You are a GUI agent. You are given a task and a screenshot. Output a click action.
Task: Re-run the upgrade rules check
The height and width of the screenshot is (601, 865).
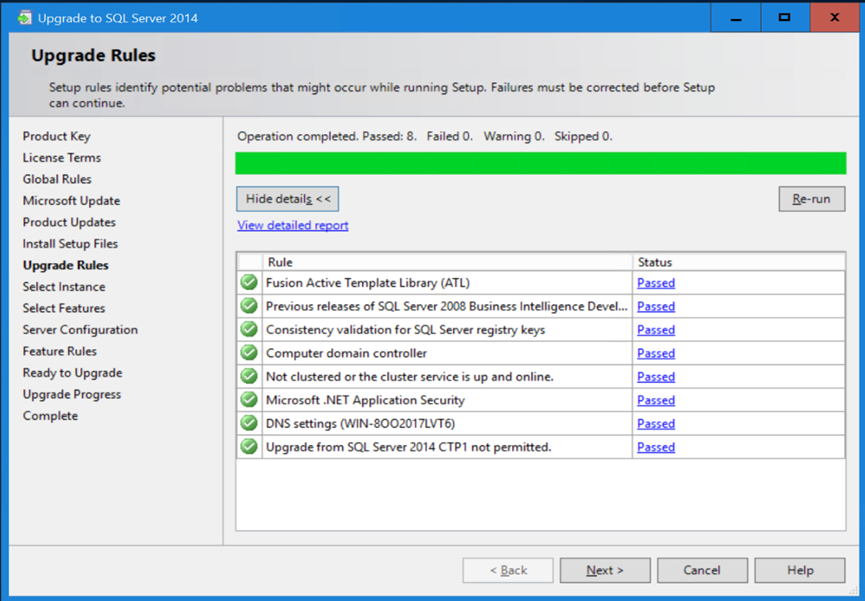tap(811, 199)
